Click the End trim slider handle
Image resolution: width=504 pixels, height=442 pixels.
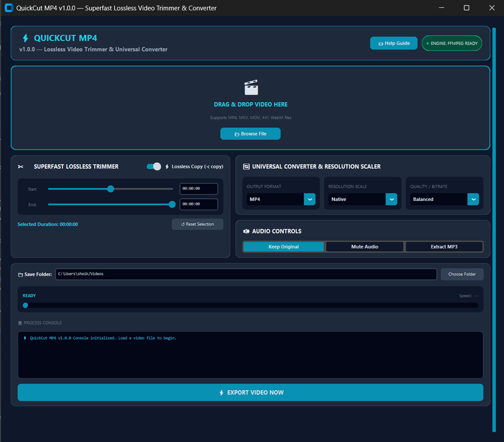click(x=172, y=204)
